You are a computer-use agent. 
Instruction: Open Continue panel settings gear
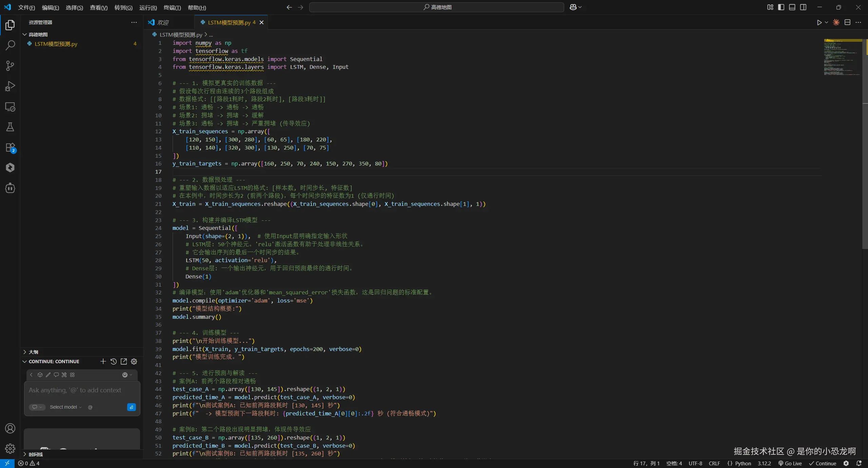pos(134,362)
